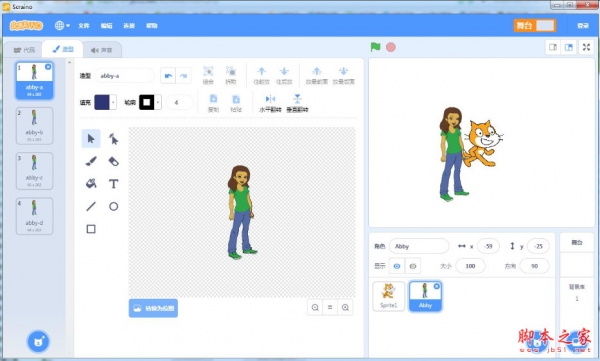Select costume thumbnail abby-b

click(x=34, y=126)
